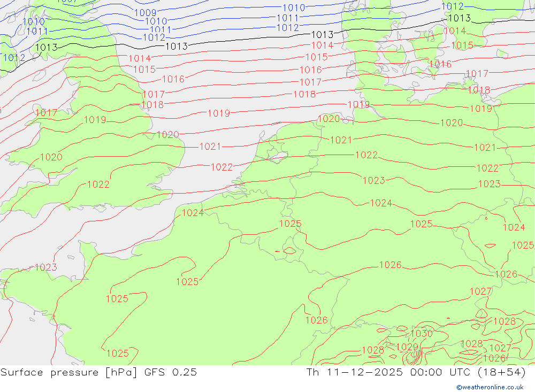Screen dimensions: 535x392
Task: Click the 1020 label on the Dutch coast
Action: point(328,119)
